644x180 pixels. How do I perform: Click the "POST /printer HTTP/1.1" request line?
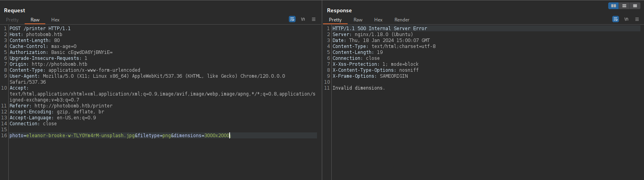pyautogui.click(x=40, y=29)
